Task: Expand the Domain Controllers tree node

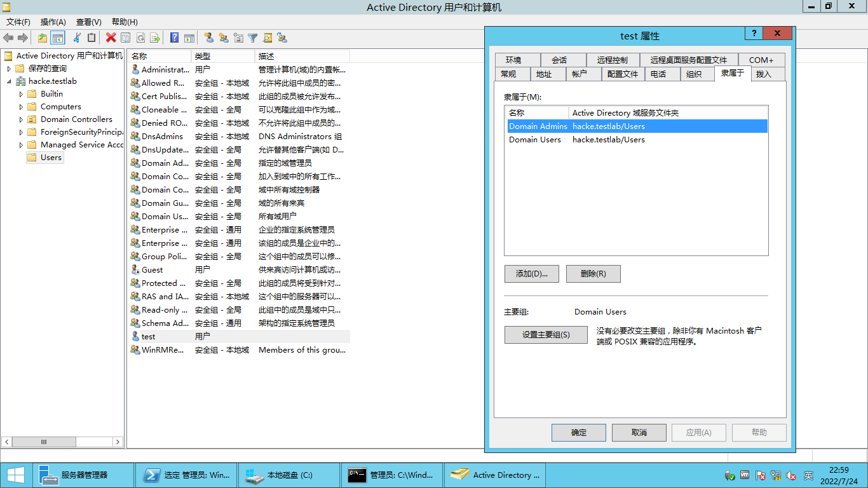Action: pos(20,119)
